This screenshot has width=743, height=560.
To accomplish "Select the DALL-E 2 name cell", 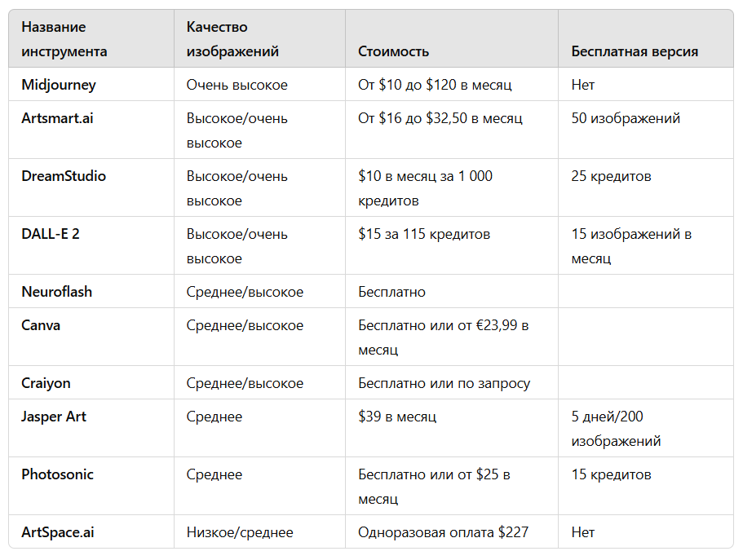I will [51, 234].
